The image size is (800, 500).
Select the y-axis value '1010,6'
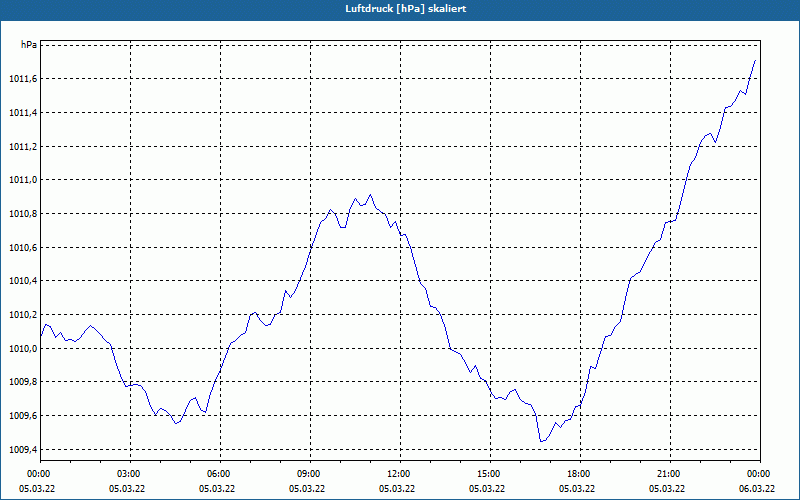[23, 248]
